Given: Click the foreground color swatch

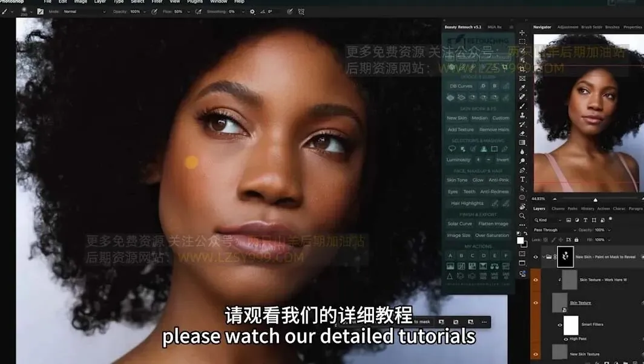Looking at the screenshot, I should tap(521, 241).
